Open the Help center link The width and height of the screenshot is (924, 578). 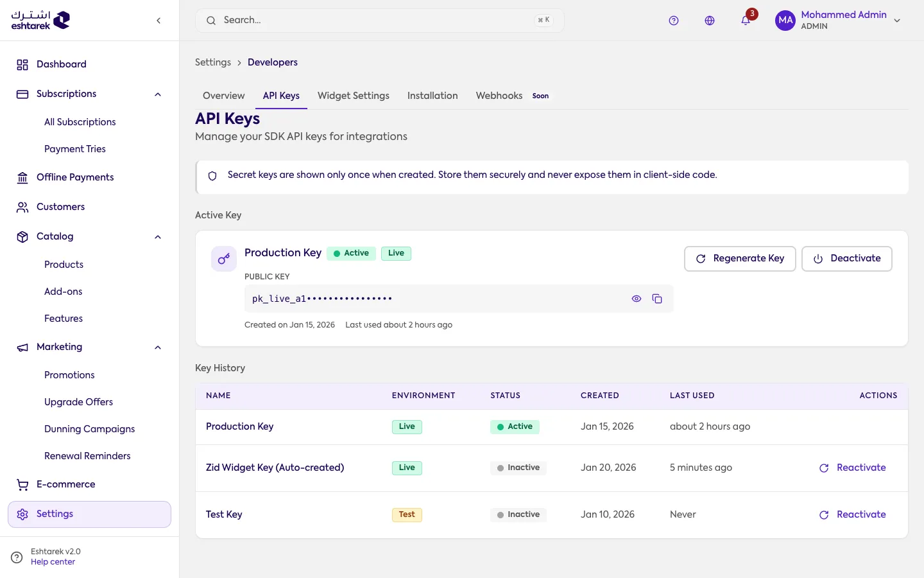pos(53,562)
